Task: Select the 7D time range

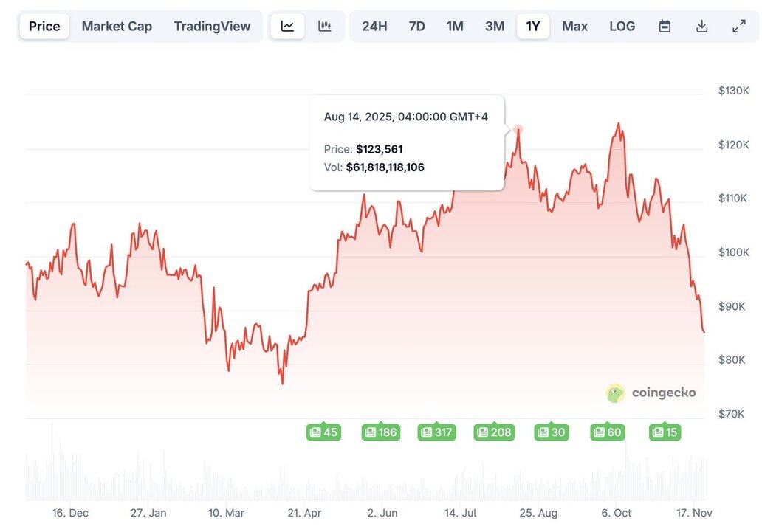Action: 416,27
